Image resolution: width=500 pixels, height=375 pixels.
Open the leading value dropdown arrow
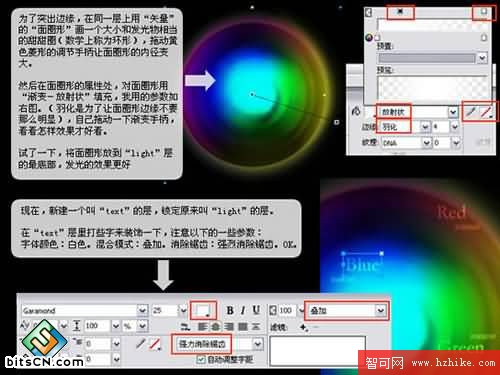pyautogui.click(x=115, y=326)
